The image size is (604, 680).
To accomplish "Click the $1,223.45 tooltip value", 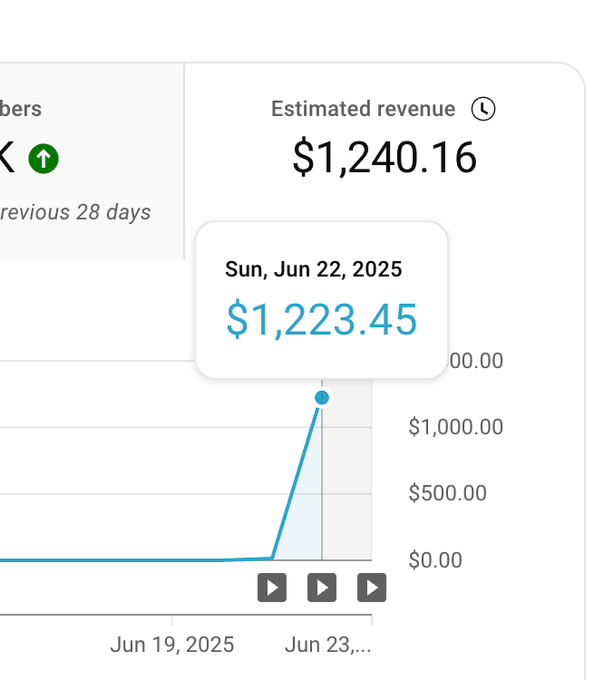I will pyautogui.click(x=321, y=320).
